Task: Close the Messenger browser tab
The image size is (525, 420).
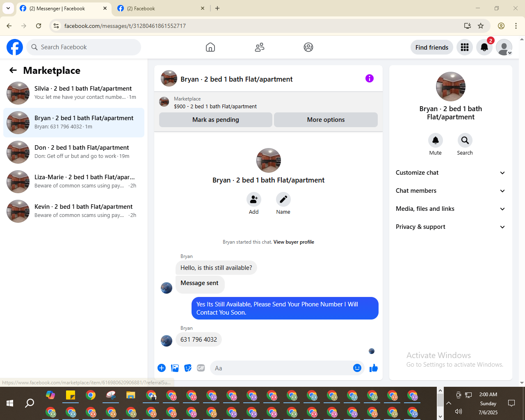Action: coord(105,8)
